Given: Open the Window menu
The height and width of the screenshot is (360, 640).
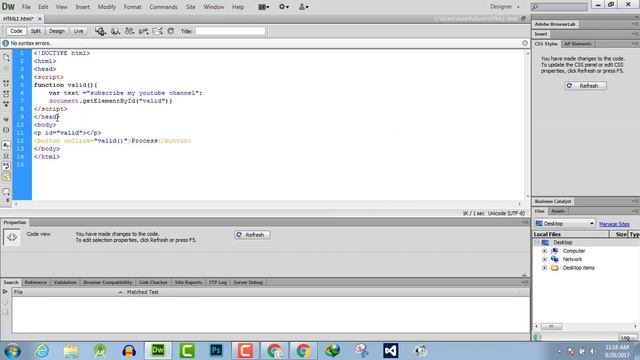Looking at the screenshot, I should [213, 7].
